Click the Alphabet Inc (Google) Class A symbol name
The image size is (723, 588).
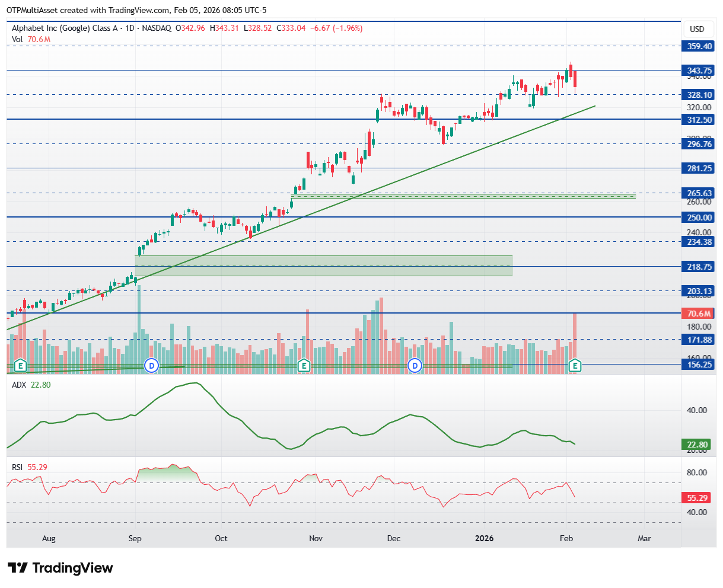[x=65, y=28]
